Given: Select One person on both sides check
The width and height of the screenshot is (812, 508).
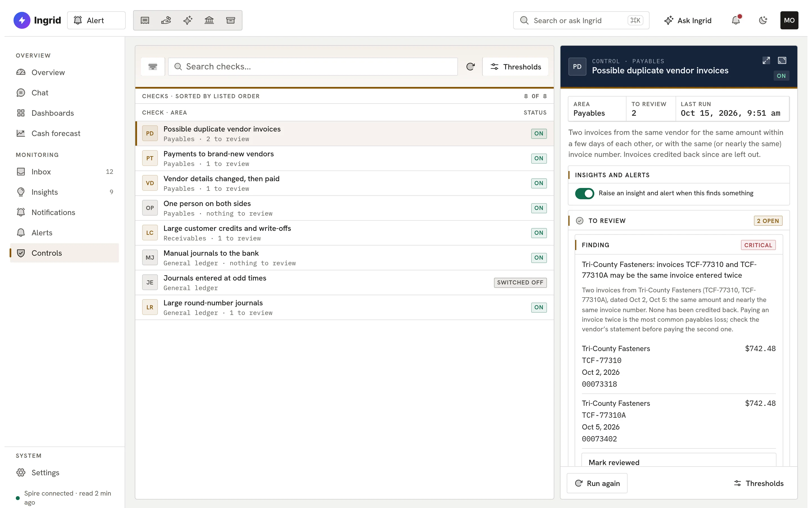Looking at the screenshot, I should pos(344,208).
